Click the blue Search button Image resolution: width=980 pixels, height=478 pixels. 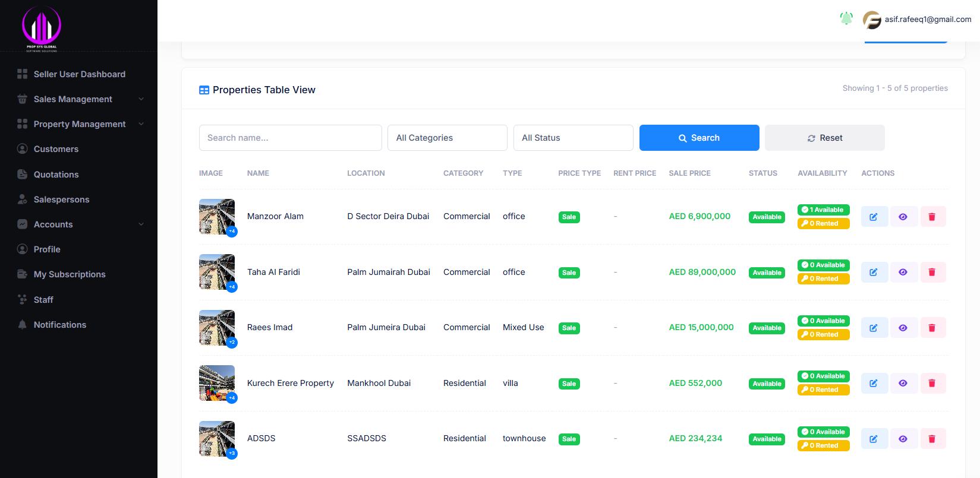(x=699, y=138)
